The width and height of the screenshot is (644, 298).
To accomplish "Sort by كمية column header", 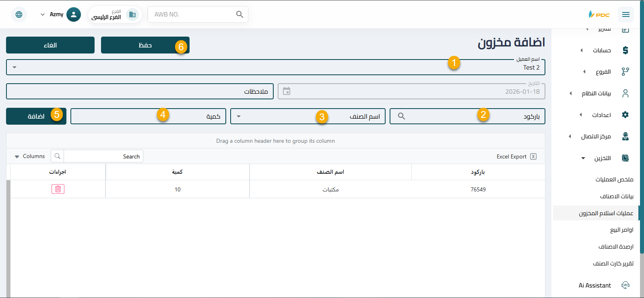I will coord(178,172).
